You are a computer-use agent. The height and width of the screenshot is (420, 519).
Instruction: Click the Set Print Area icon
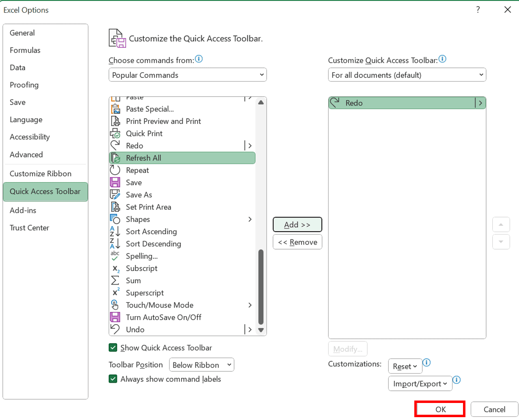[x=116, y=207]
